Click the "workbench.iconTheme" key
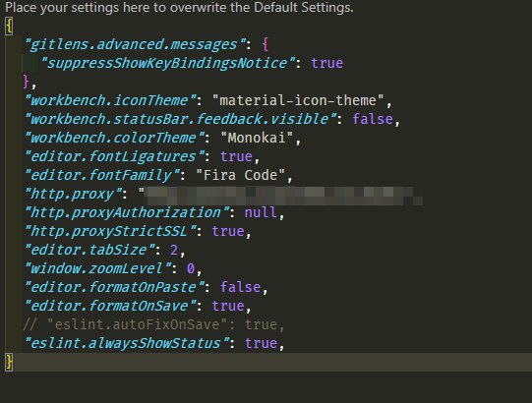This screenshot has height=403, width=532. (x=110, y=100)
